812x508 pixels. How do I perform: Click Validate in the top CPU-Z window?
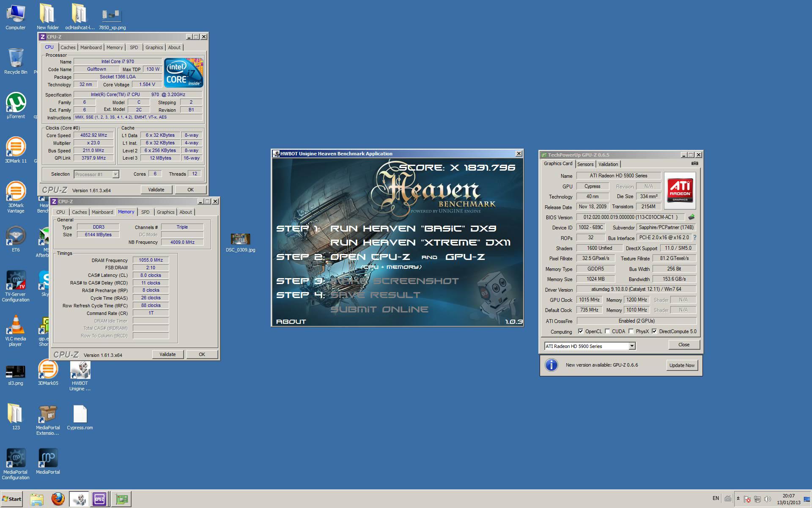pos(156,190)
